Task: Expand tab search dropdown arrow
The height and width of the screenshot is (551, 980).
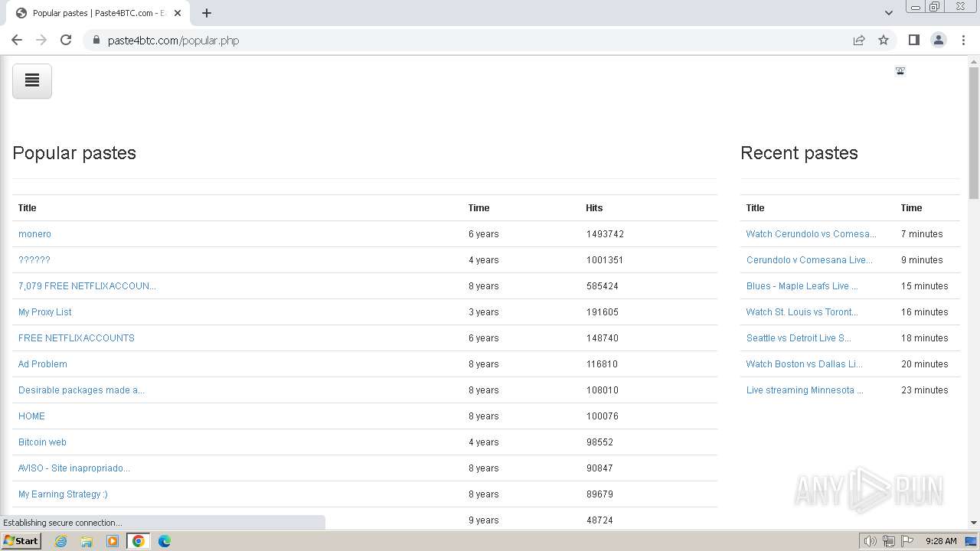Action: (889, 12)
